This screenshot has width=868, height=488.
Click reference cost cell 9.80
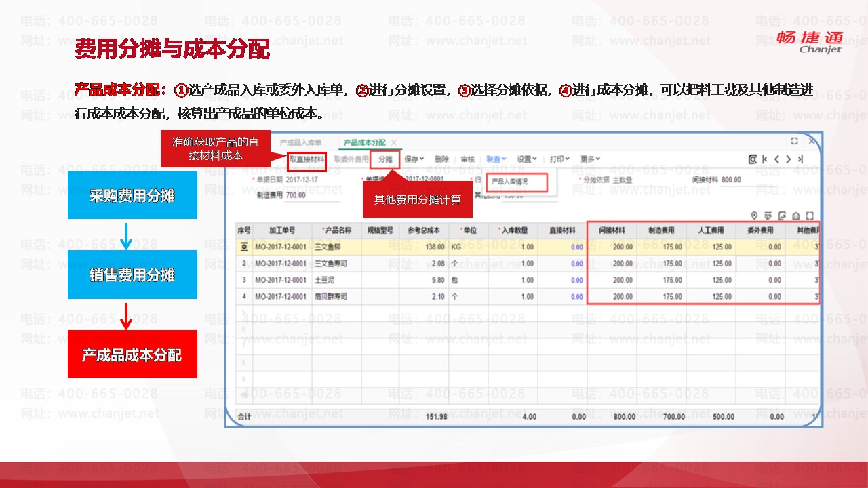[424, 280]
